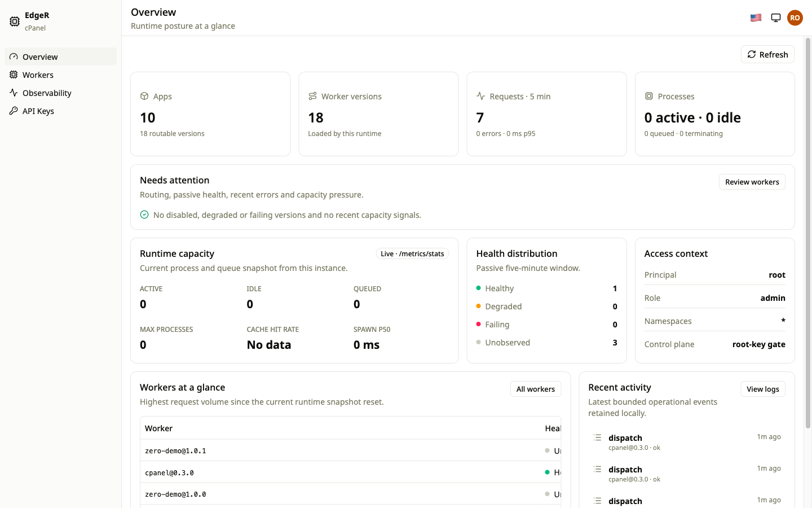Open the Observability section
This screenshot has width=812, height=508.
tap(61, 93)
